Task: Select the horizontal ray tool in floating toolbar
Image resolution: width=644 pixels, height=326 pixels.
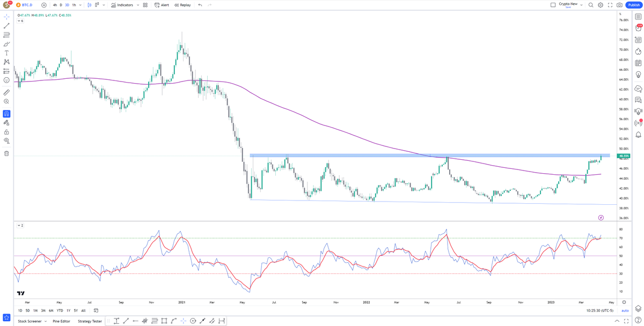Action: pyautogui.click(x=135, y=321)
